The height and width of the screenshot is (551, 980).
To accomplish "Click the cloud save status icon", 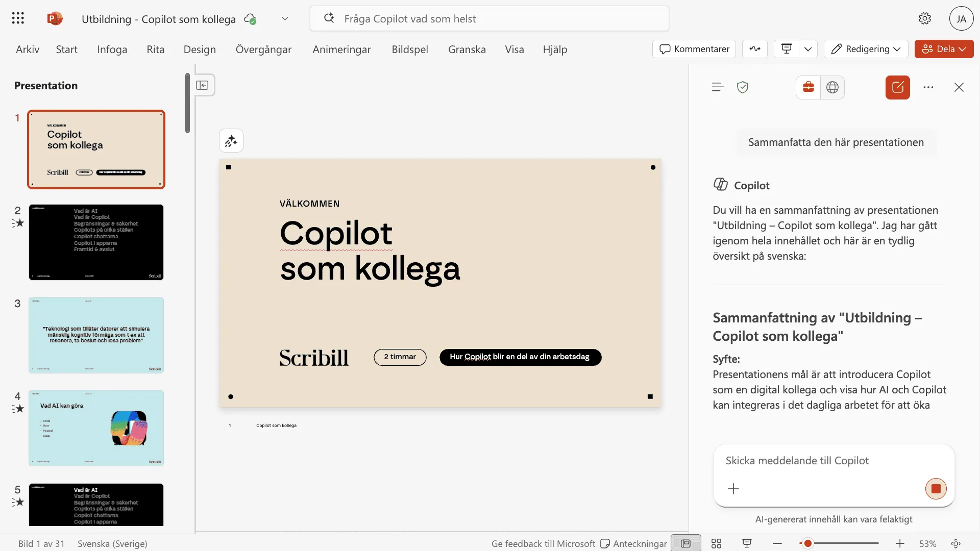I will coord(250,19).
